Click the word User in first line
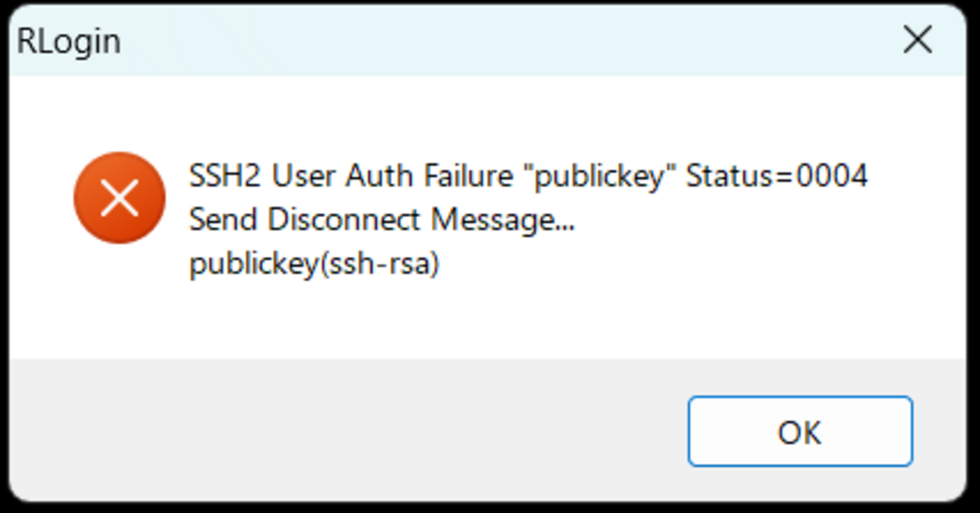Screen dimensions: 980x513 305,177
